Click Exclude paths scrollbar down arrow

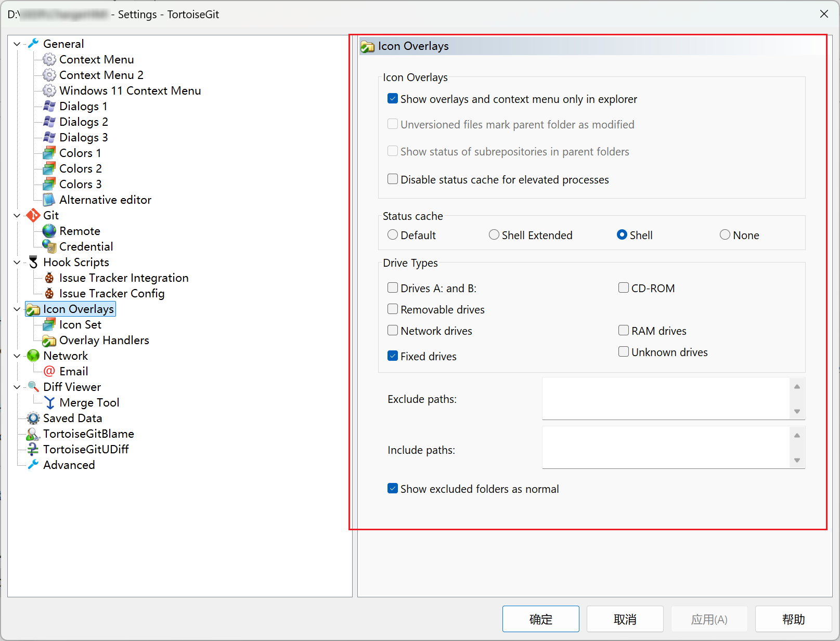point(797,411)
